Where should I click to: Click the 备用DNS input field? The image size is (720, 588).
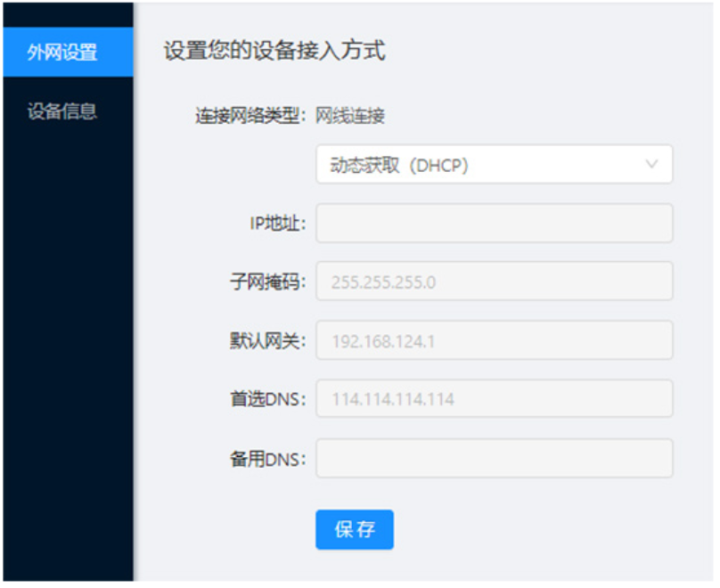click(494, 458)
